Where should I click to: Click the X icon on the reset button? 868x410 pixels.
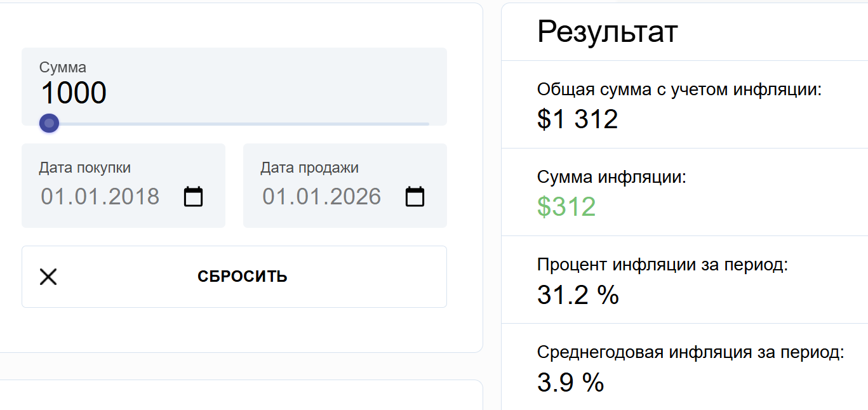(48, 277)
